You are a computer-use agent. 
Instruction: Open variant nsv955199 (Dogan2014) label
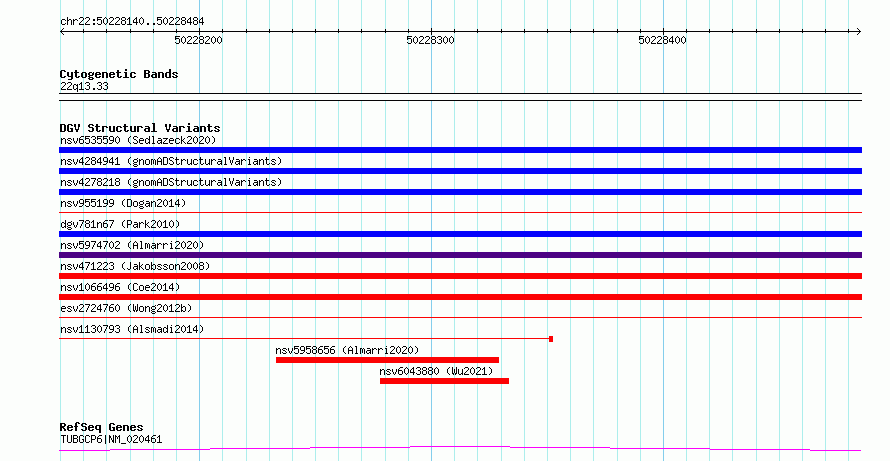[x=123, y=203]
